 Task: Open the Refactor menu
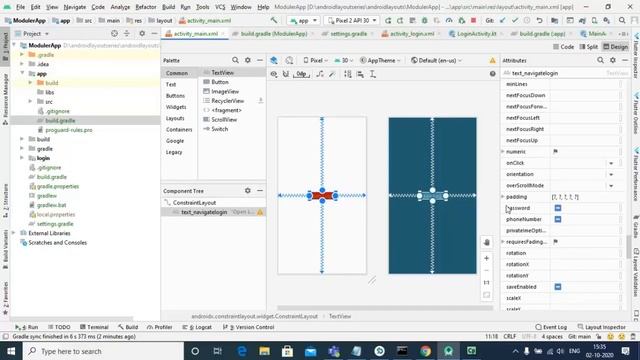[x=146, y=7]
